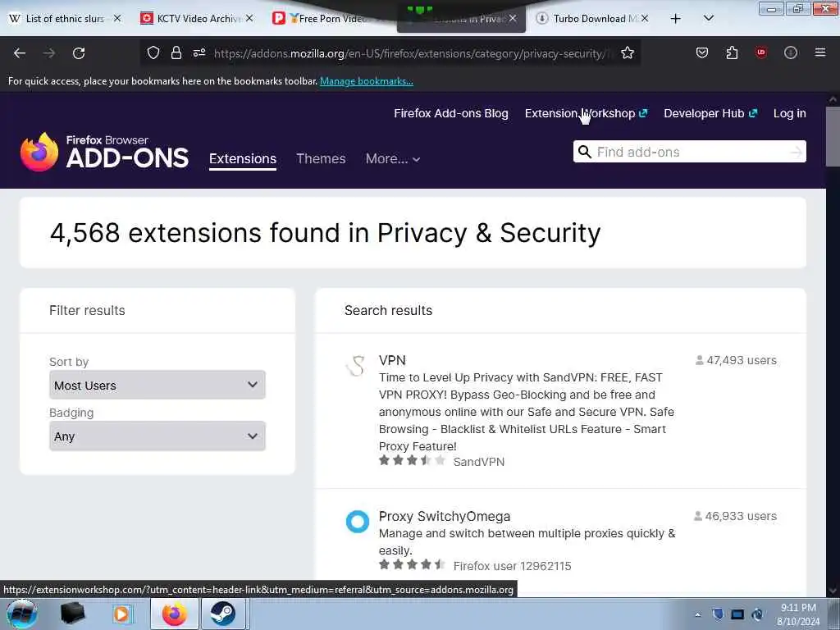Viewport: 840px width, 630px height.
Task: Click Log in
Action: tap(790, 113)
